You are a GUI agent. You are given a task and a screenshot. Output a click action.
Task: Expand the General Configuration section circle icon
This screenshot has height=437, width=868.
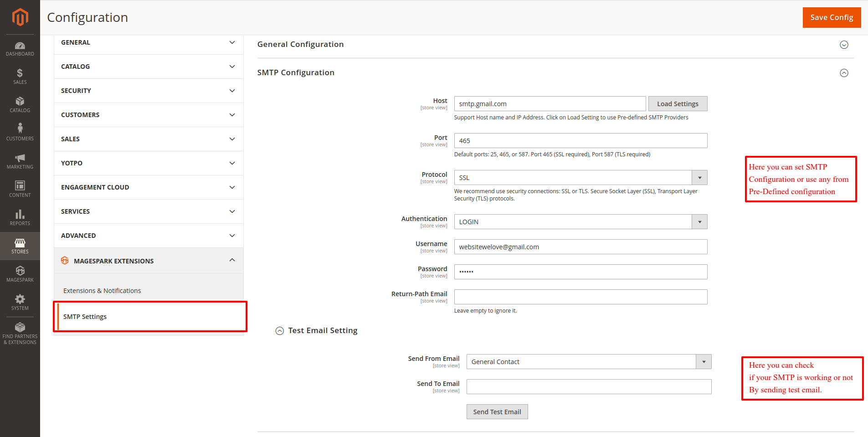coord(844,45)
